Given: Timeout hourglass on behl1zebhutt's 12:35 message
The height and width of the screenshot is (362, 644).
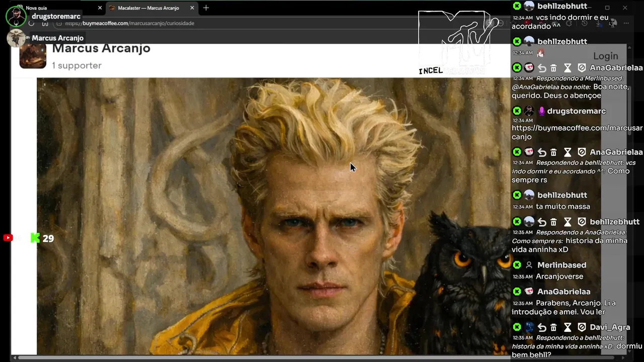Looking at the screenshot, I should (x=568, y=222).
